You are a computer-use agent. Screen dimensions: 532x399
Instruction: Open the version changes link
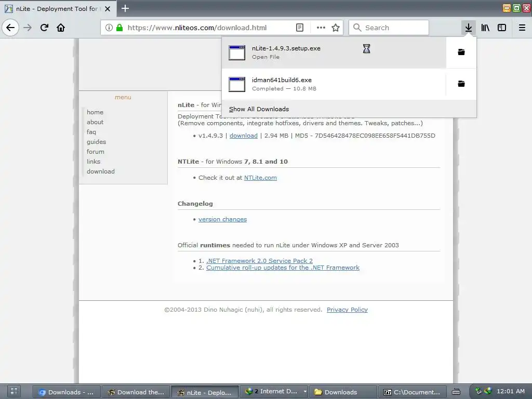pos(222,219)
